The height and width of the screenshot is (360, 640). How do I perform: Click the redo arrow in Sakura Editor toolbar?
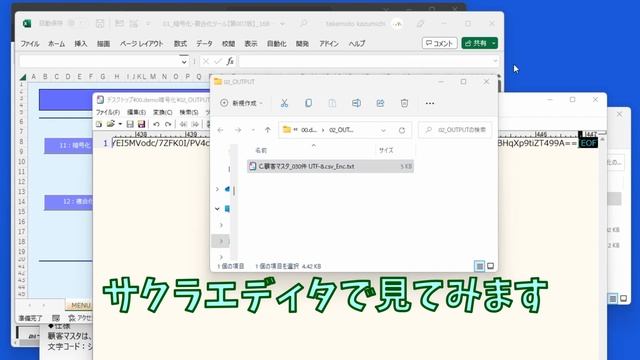[168, 124]
